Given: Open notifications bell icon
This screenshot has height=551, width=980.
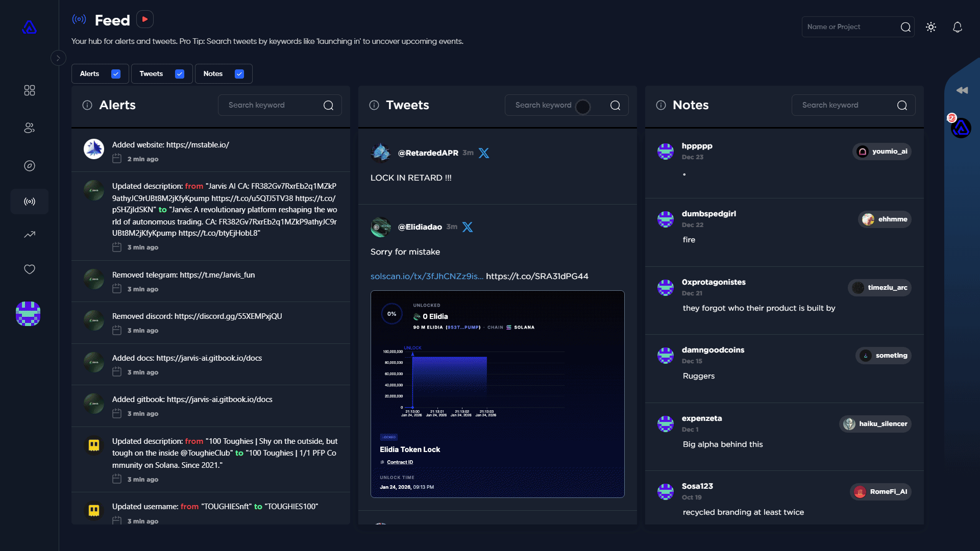Looking at the screenshot, I should click(x=958, y=27).
